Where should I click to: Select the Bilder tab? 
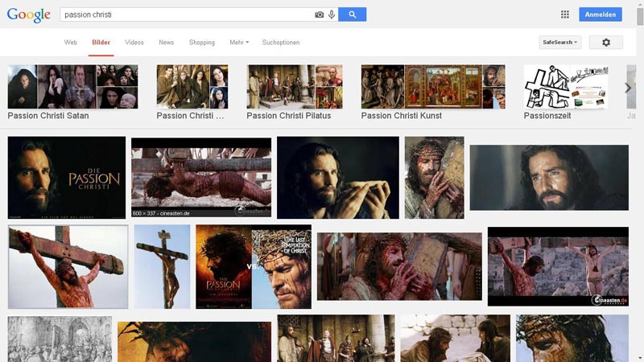tap(101, 43)
